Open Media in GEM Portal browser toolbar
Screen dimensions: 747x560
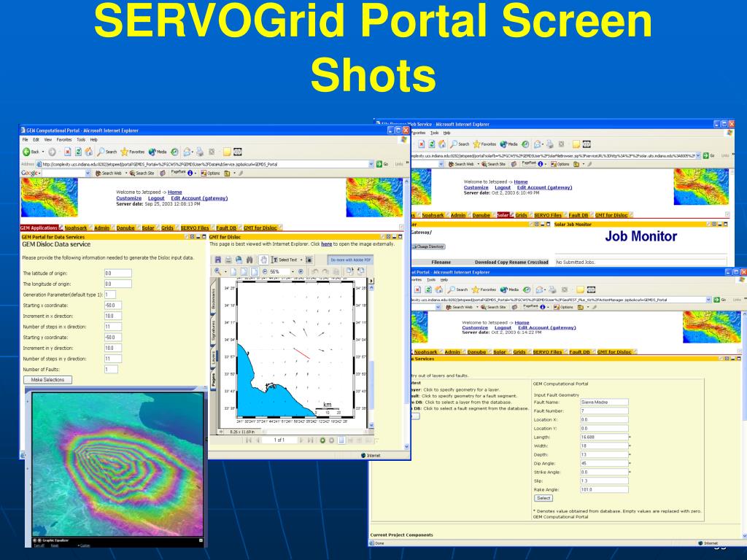[158, 152]
